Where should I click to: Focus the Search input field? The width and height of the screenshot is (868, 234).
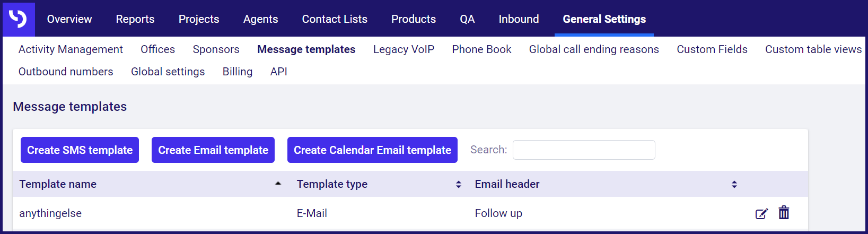click(x=584, y=150)
